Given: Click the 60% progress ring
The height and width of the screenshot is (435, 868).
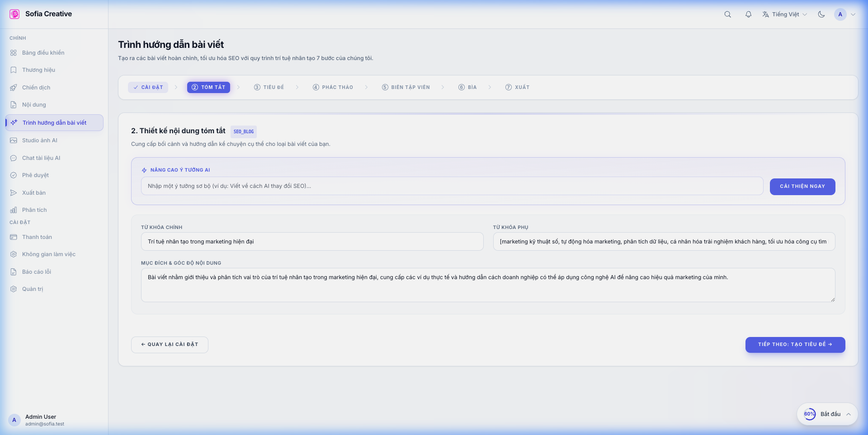Looking at the screenshot, I should click(809, 414).
